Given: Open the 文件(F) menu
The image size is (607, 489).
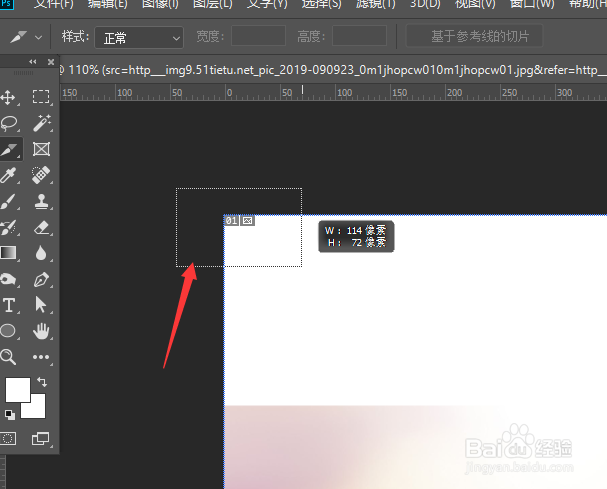Looking at the screenshot, I should (53, 5).
